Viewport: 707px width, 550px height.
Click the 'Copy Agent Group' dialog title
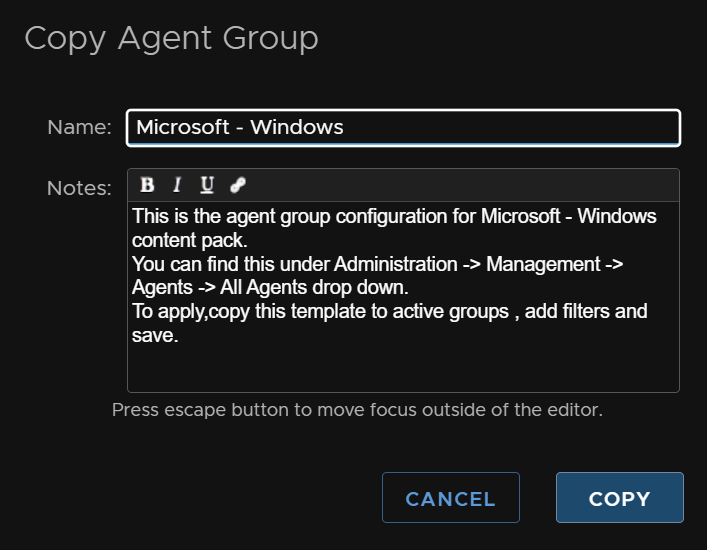tap(171, 39)
